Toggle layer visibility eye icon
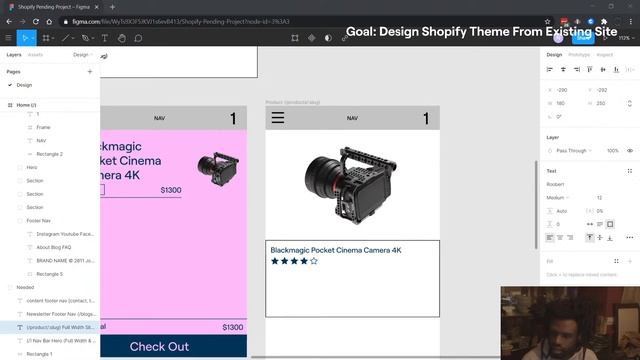This screenshot has width=640, height=360. click(630, 151)
